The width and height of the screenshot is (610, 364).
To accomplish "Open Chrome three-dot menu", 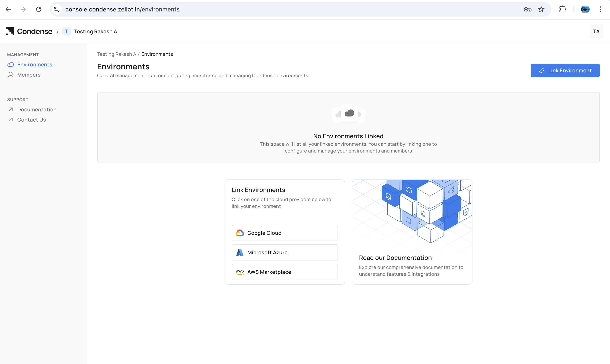I will click(x=600, y=9).
